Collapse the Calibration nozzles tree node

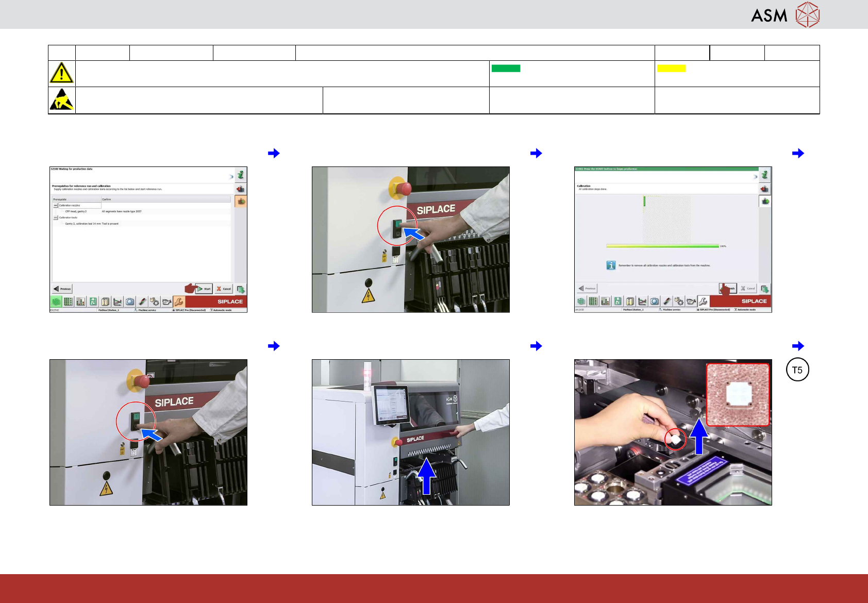56,205
